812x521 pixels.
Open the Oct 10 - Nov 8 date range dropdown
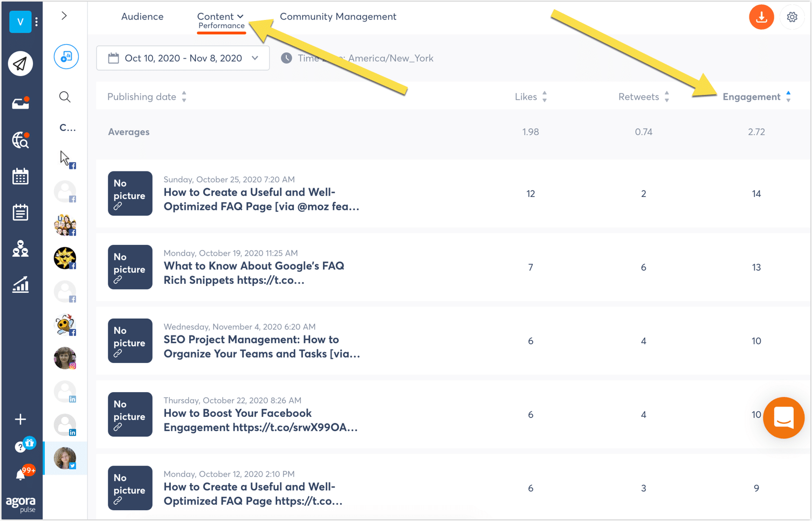click(183, 58)
